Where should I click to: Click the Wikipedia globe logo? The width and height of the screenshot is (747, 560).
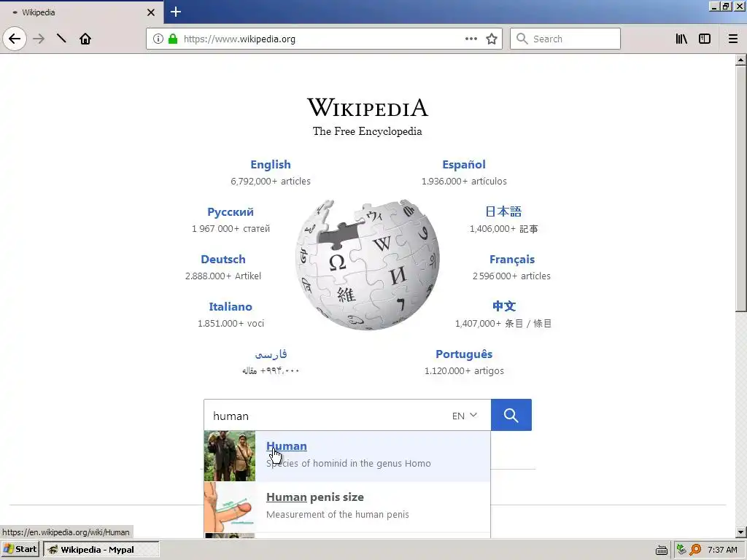[368, 264]
